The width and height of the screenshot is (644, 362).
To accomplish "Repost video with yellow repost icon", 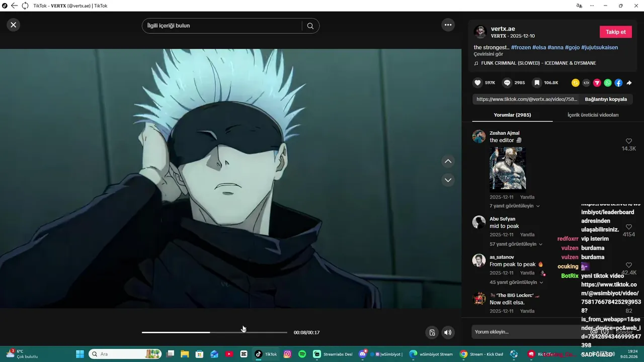I will tap(575, 82).
